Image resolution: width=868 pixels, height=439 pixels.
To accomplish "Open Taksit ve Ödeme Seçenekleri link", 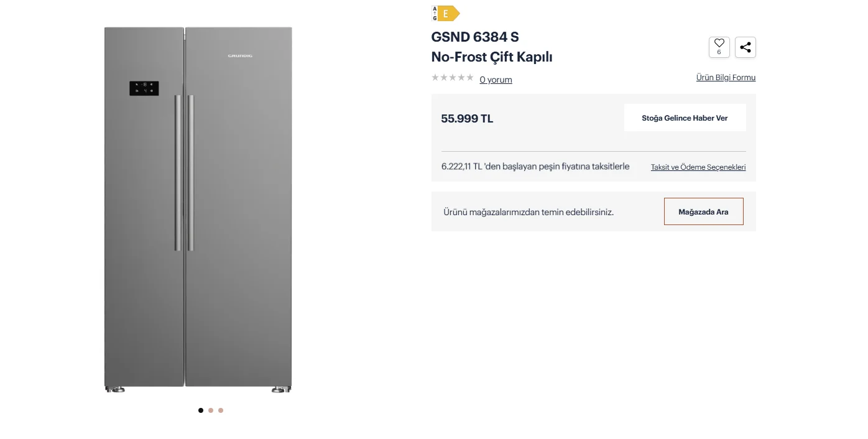I will click(x=698, y=167).
